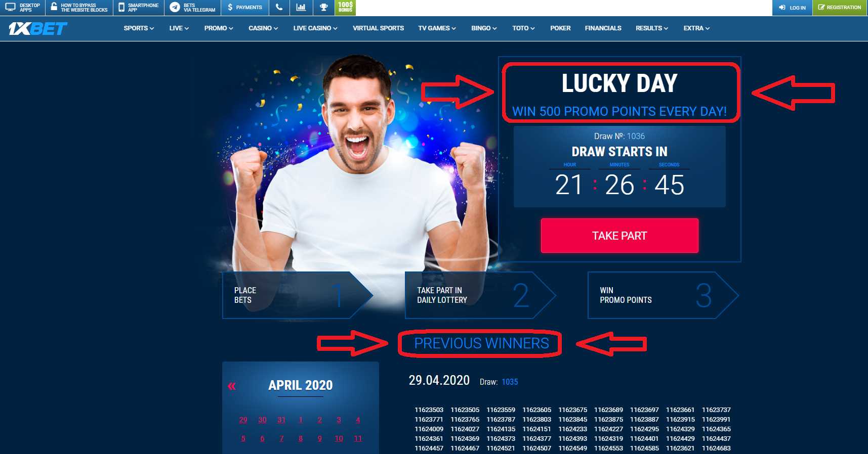Open the Poker menu item

point(560,28)
